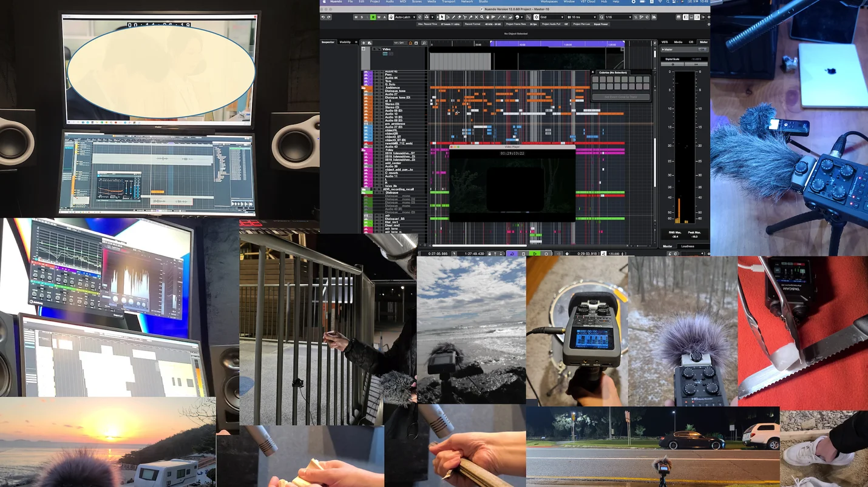868x487 pixels.
Task: Toggle the Write automation (W) button
Action: tap(379, 17)
